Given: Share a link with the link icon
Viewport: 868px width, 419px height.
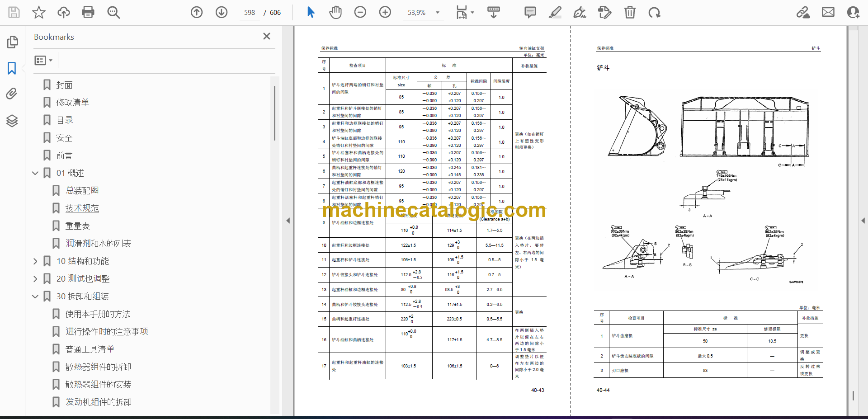Looking at the screenshot, I should click(803, 12).
